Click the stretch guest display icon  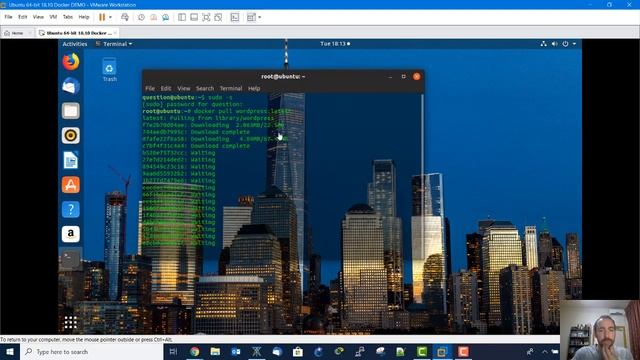pos(251,17)
